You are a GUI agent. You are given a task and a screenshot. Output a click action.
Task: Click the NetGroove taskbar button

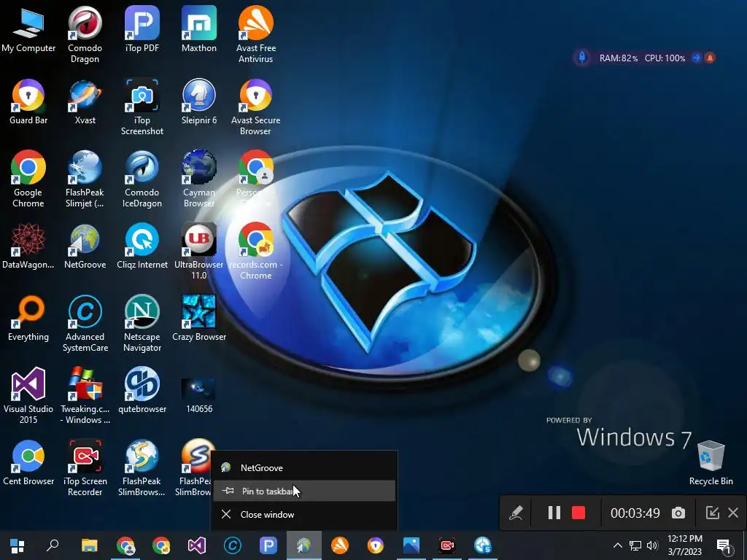point(304,545)
